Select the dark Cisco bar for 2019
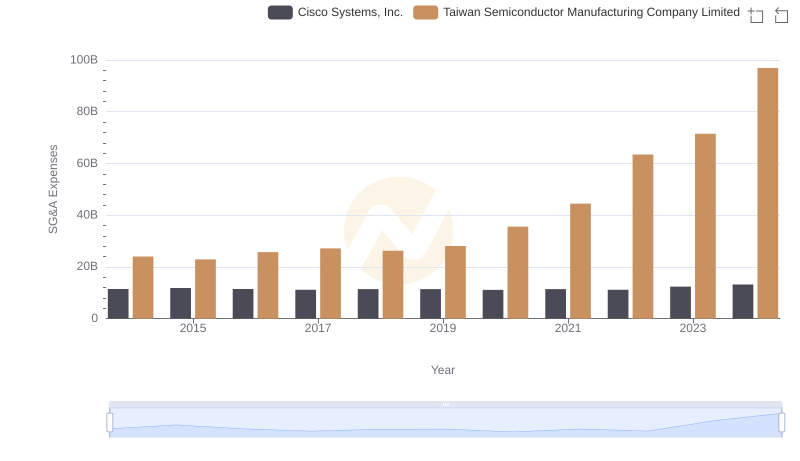This screenshot has height=461, width=800. pos(431,304)
